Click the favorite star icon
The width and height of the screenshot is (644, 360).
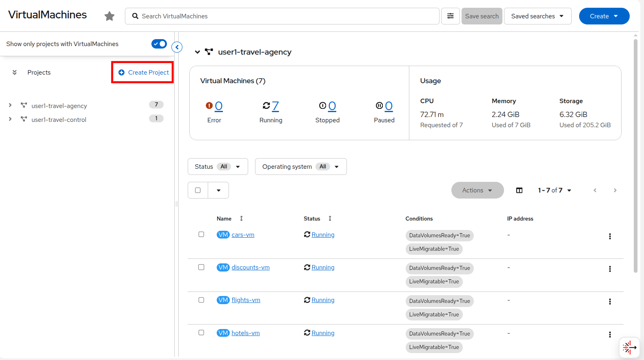109,16
